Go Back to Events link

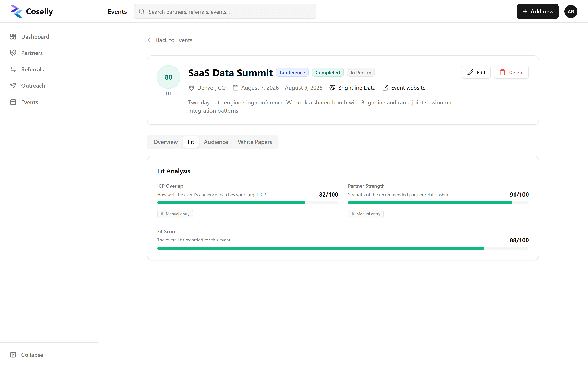pyautogui.click(x=170, y=40)
